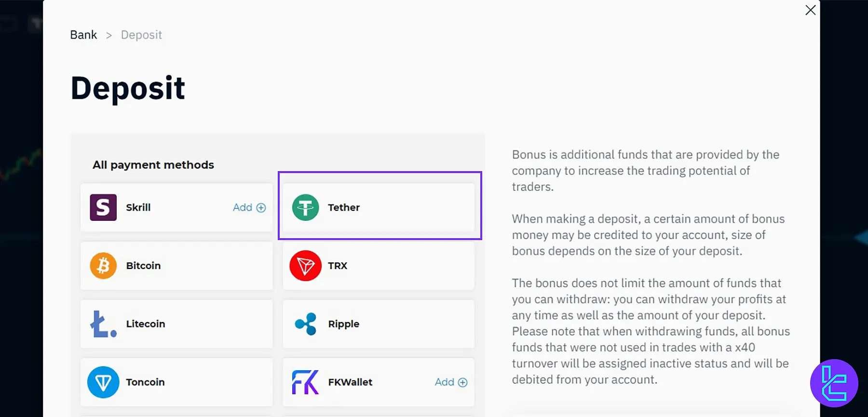Click the blue Ripple icon
The image size is (868, 417).
pyautogui.click(x=305, y=324)
